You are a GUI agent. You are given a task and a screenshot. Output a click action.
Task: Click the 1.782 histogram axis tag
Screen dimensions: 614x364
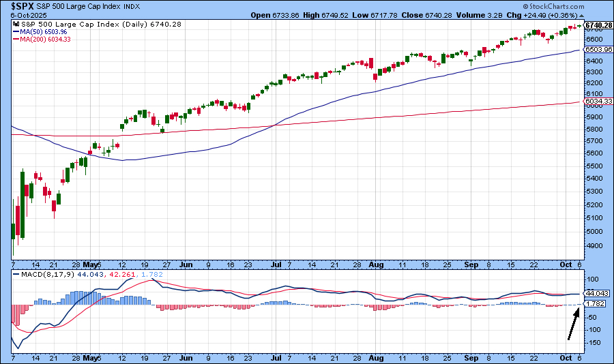596,304
